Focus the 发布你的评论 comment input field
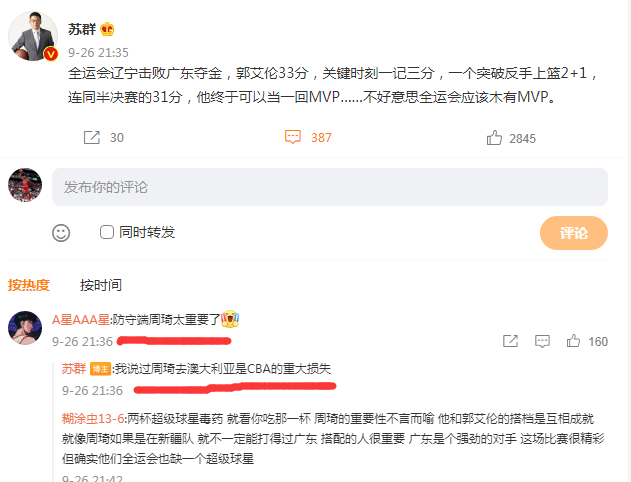Image resolution: width=631 pixels, height=482 pixels. click(330, 187)
